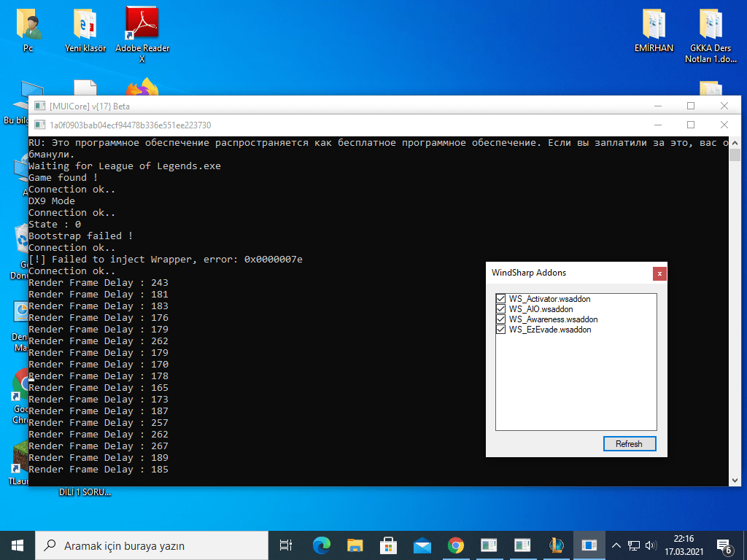Click 'Failed to inject Wrapper' error line

pos(166,260)
